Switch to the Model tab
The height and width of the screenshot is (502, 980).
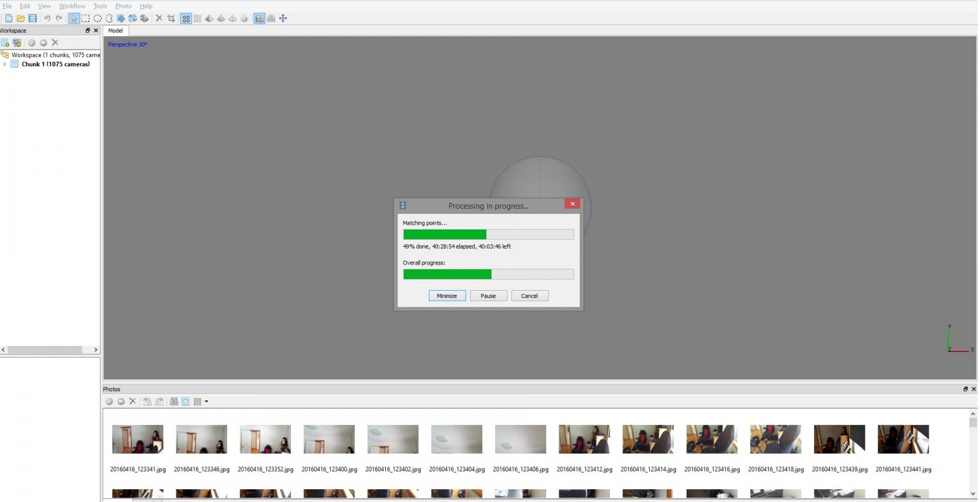coord(115,31)
